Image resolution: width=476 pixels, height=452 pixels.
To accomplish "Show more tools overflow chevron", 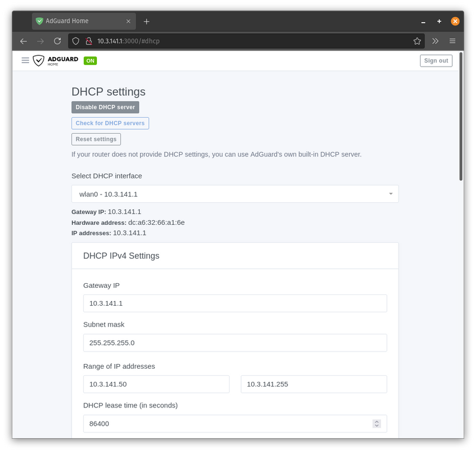I will pos(436,41).
